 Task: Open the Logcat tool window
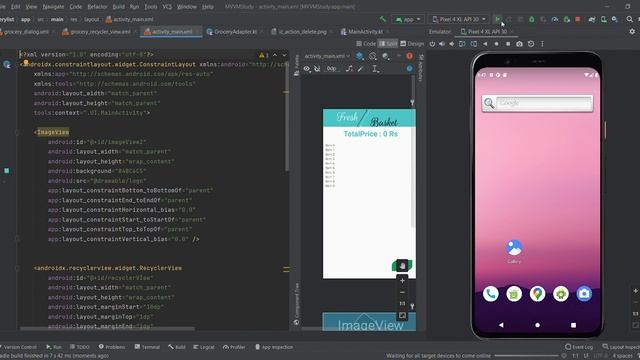pyautogui.click(x=204, y=347)
